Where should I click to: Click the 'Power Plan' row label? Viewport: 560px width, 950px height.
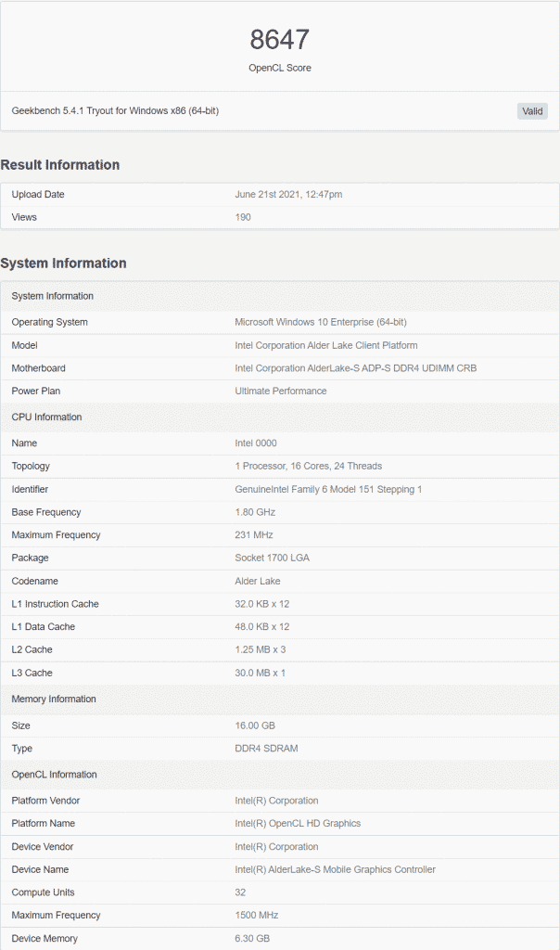pyautogui.click(x=36, y=392)
